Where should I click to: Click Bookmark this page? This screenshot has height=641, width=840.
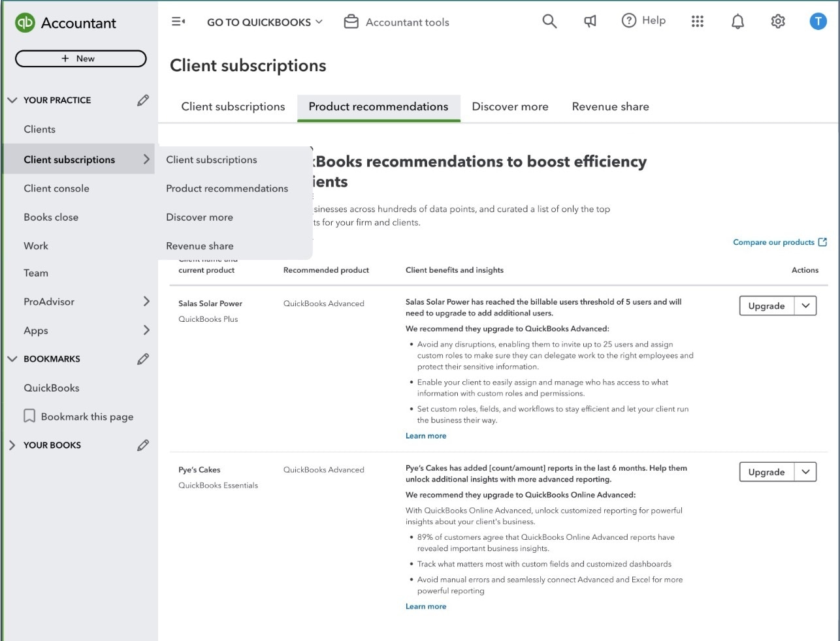(x=87, y=416)
